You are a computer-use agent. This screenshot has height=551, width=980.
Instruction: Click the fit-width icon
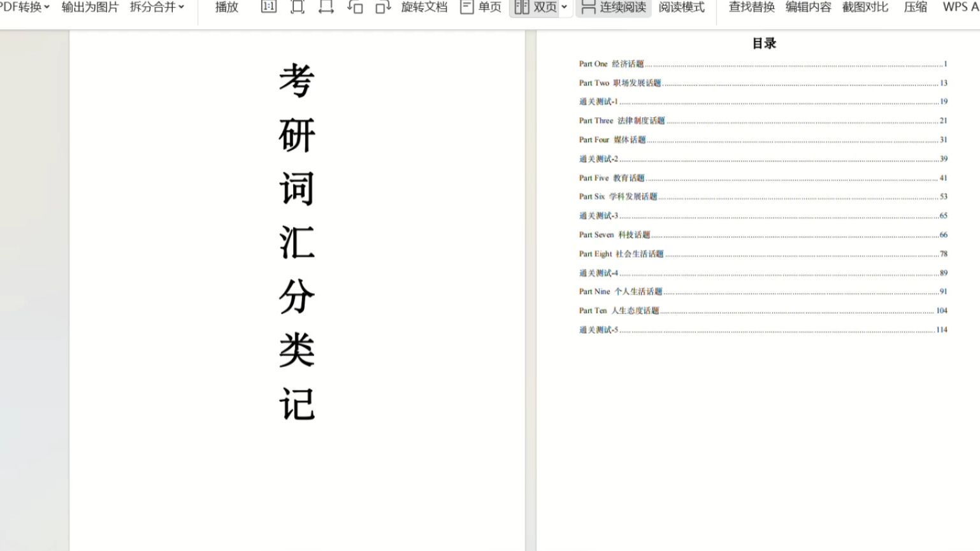[327, 6]
